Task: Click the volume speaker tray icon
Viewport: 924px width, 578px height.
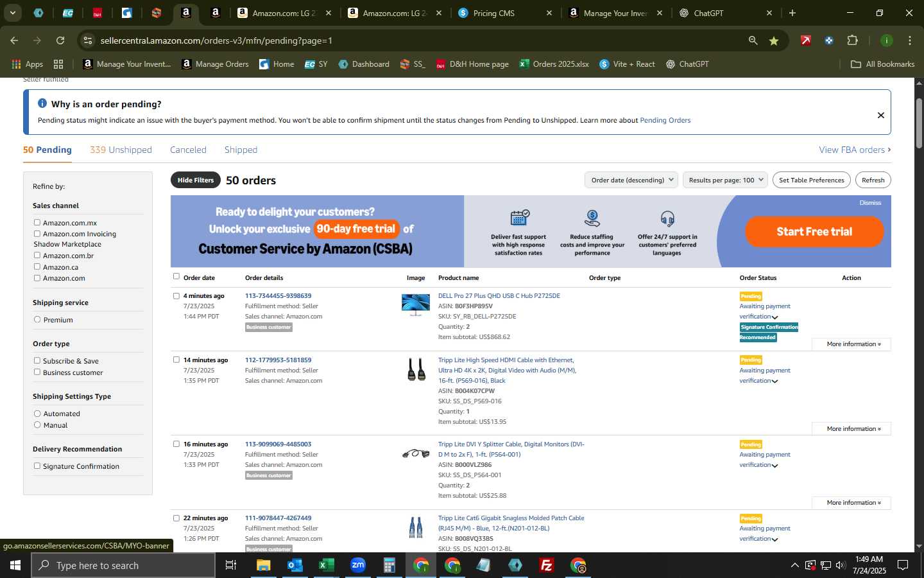Action: tap(841, 565)
